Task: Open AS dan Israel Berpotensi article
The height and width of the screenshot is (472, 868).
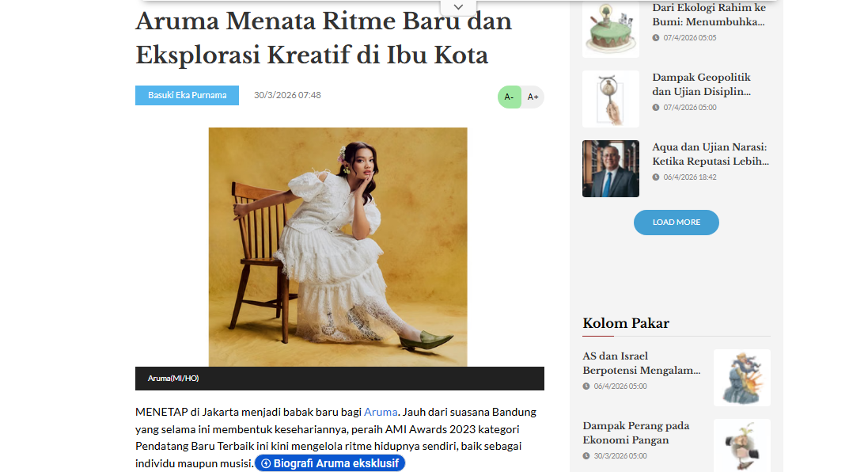Action: pos(641,363)
